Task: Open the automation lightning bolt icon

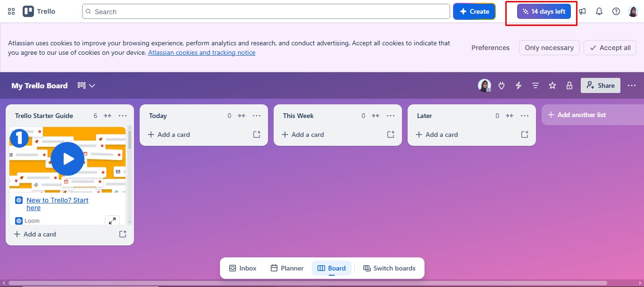Action: (x=519, y=85)
